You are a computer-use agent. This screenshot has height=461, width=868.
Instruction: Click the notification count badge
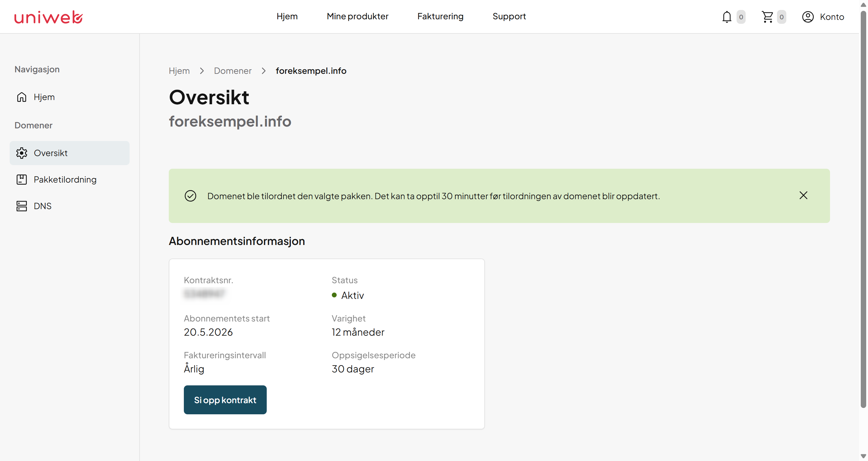tap(741, 17)
